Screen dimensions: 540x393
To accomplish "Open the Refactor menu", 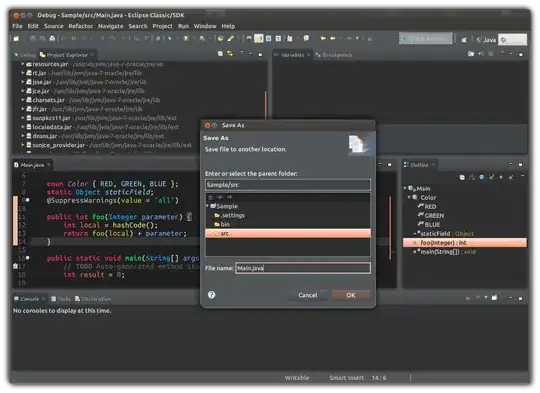I will point(81,26).
